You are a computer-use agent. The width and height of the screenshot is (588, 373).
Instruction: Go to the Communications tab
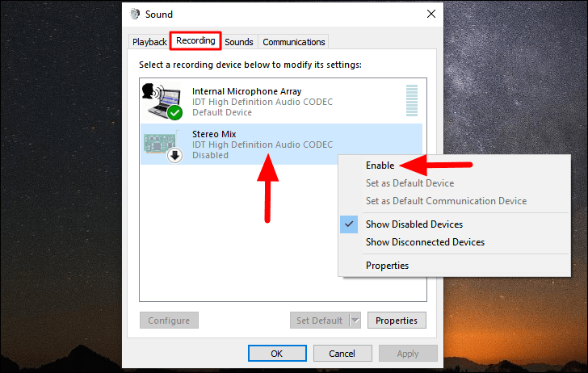(x=294, y=42)
